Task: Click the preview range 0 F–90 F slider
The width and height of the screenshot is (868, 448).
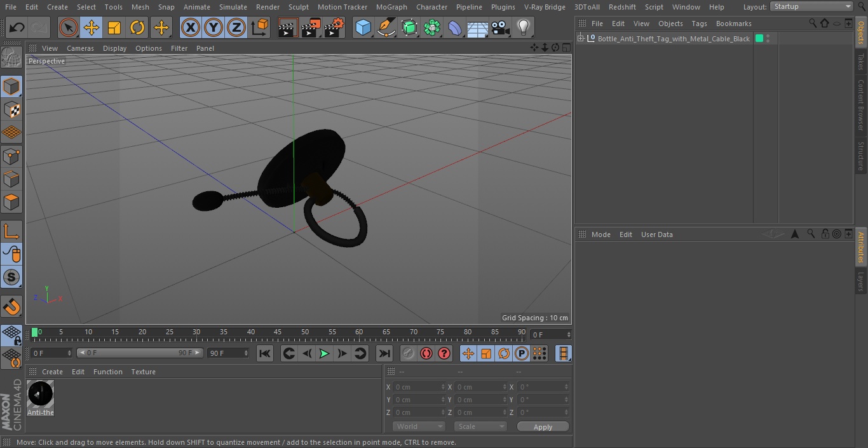Action: (x=140, y=353)
